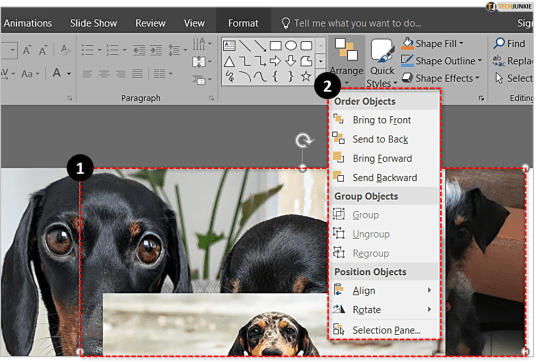536x363 pixels.
Task: Center the paragraph text
Action: [104, 74]
